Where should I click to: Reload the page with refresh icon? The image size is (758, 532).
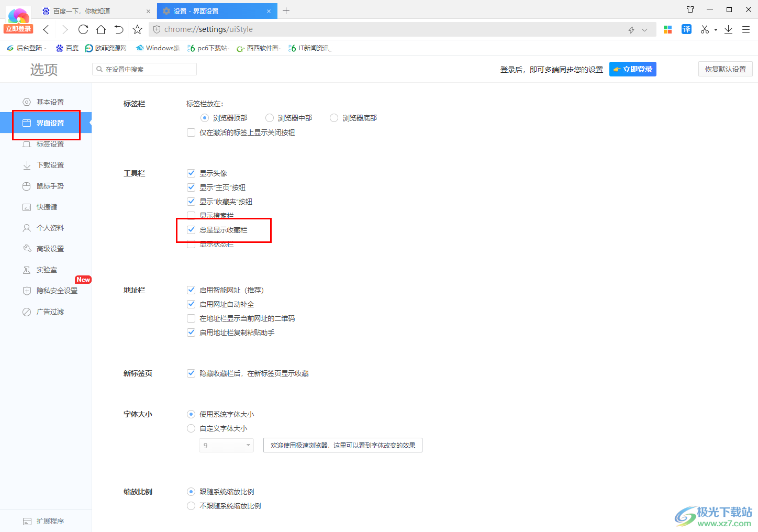coord(83,29)
